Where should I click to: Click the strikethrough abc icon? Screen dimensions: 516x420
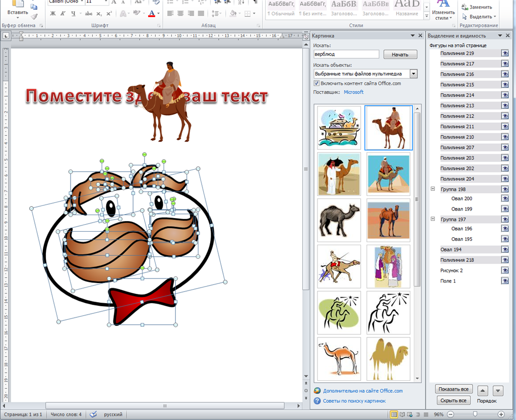(x=88, y=14)
